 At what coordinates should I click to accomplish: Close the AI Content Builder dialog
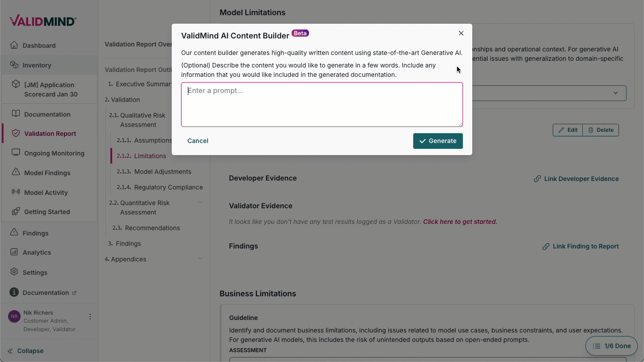point(461,33)
